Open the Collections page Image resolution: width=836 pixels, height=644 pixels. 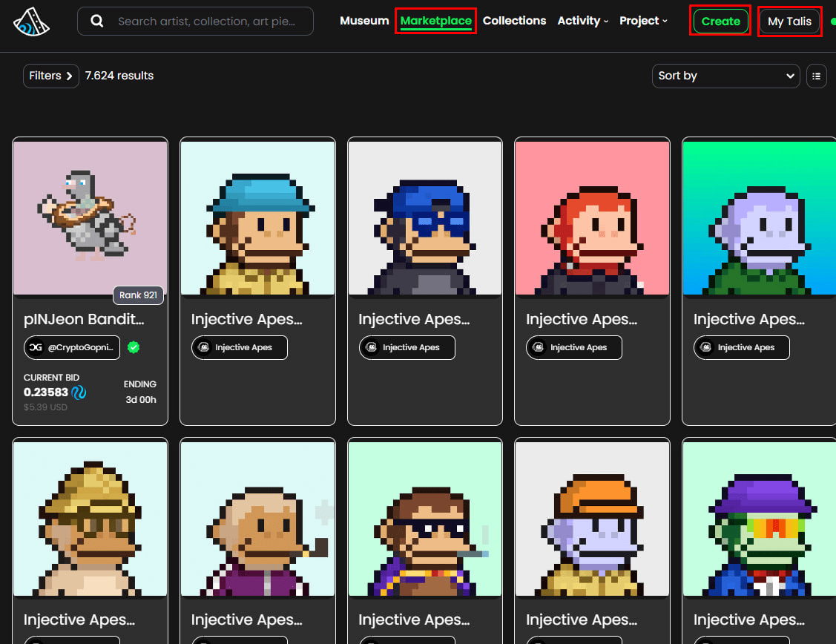coord(514,21)
